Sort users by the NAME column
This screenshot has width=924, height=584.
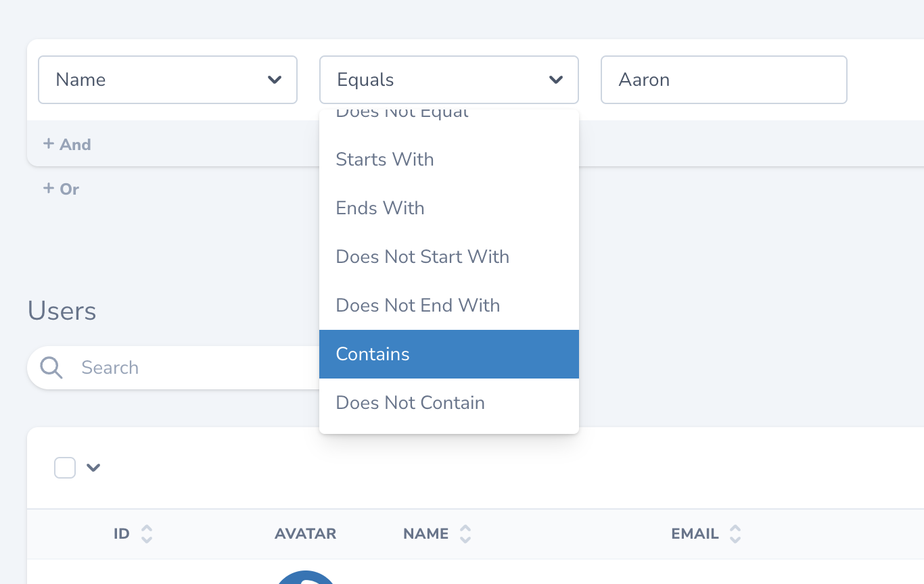click(465, 533)
